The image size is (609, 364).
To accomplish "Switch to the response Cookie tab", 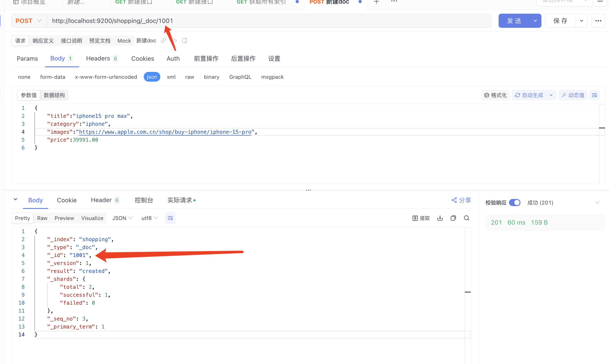I will tap(67, 200).
